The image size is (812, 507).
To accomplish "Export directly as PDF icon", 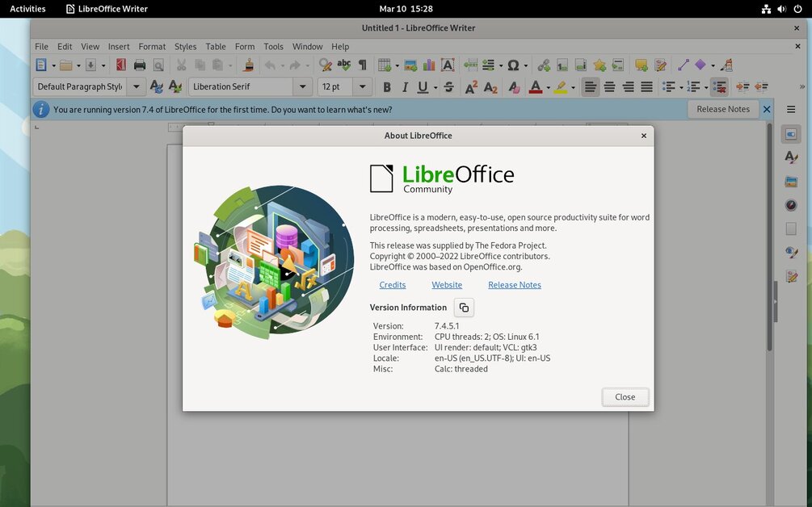I will pyautogui.click(x=121, y=65).
